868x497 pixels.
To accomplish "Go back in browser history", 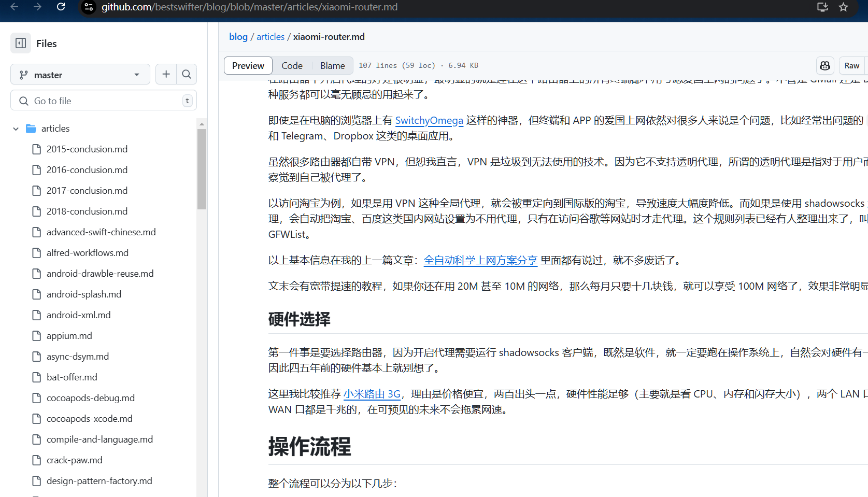I will (x=15, y=7).
